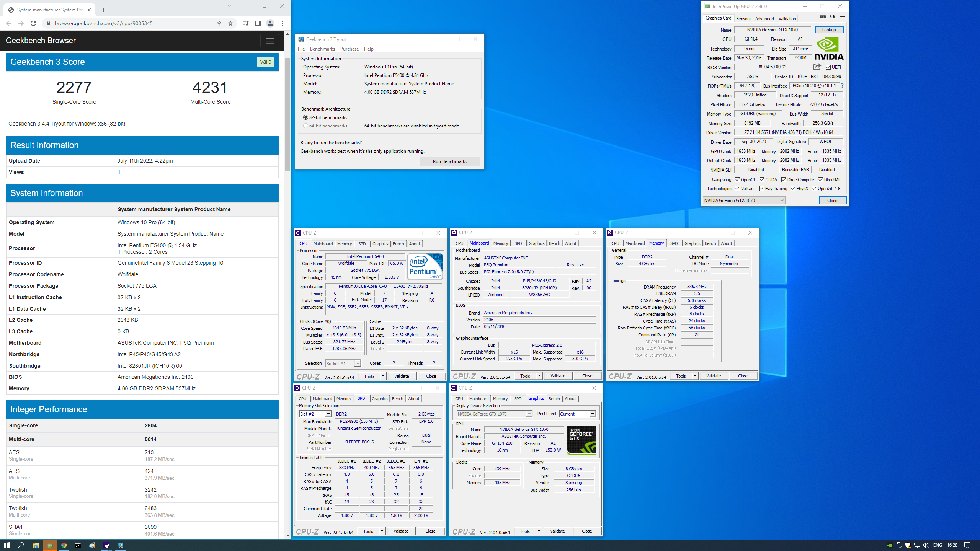Toggle the Vulkan checkbox
The image size is (980, 551).
coord(737,189)
